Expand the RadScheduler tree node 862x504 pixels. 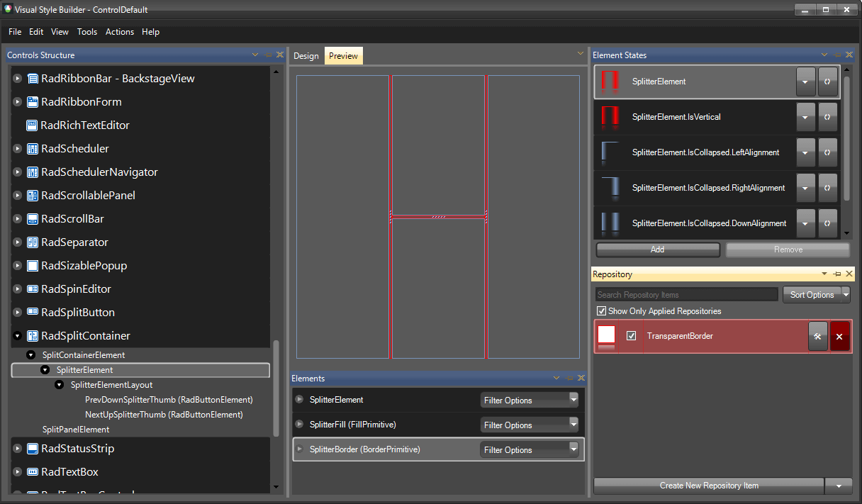pyautogui.click(x=18, y=149)
